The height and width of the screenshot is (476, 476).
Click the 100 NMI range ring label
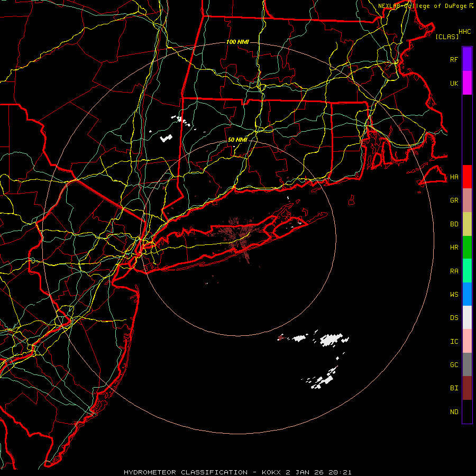(x=237, y=42)
